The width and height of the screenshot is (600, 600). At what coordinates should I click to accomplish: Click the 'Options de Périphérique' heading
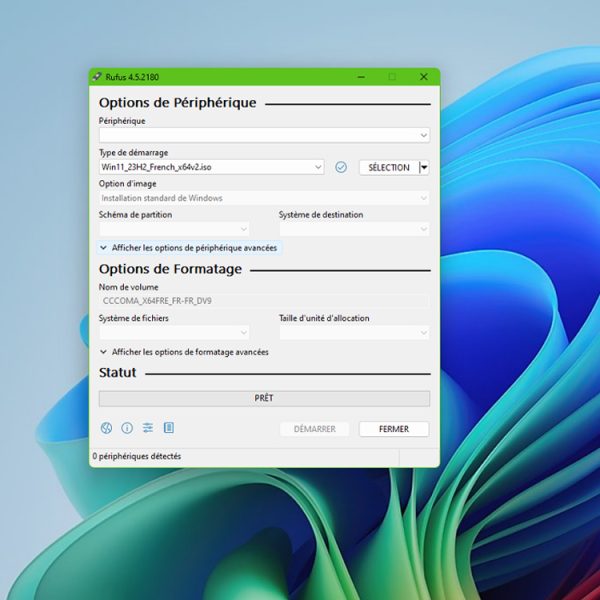[178, 103]
